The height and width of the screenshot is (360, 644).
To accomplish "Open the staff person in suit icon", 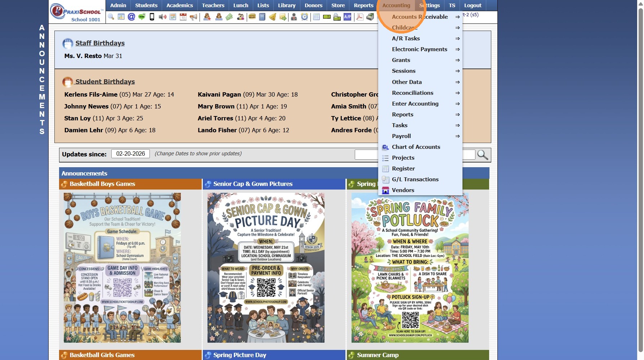I will [x=294, y=17].
